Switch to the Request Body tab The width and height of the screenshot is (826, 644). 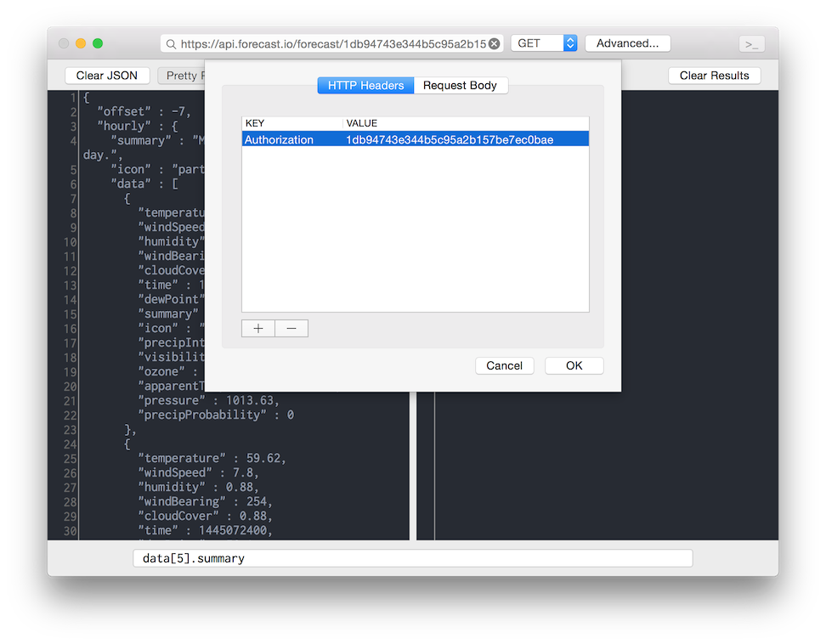[x=461, y=85]
